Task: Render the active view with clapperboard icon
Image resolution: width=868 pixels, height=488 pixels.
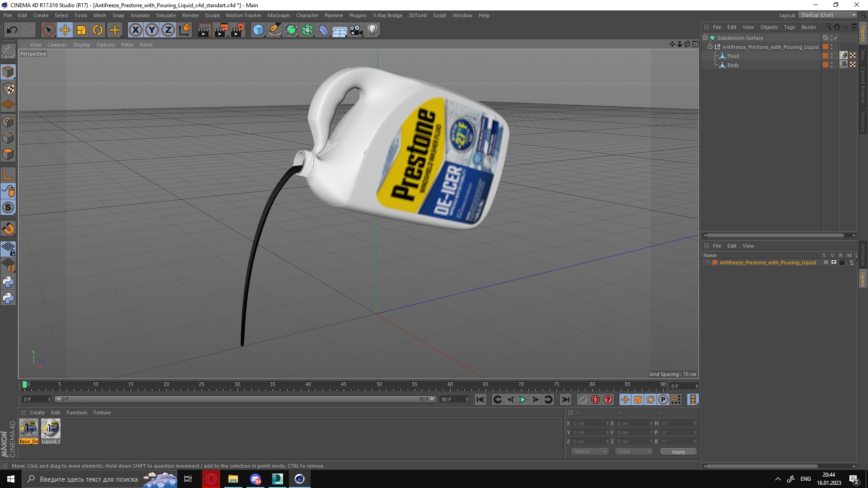Action: click(x=204, y=30)
